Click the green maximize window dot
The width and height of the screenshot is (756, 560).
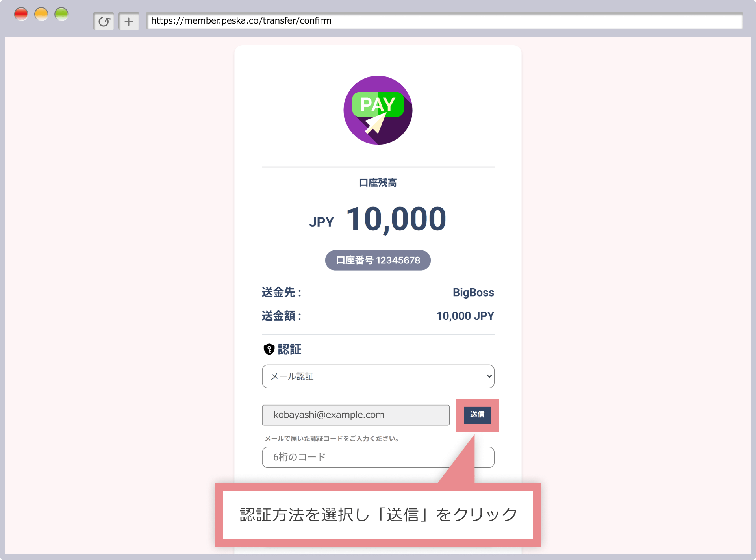pyautogui.click(x=61, y=14)
